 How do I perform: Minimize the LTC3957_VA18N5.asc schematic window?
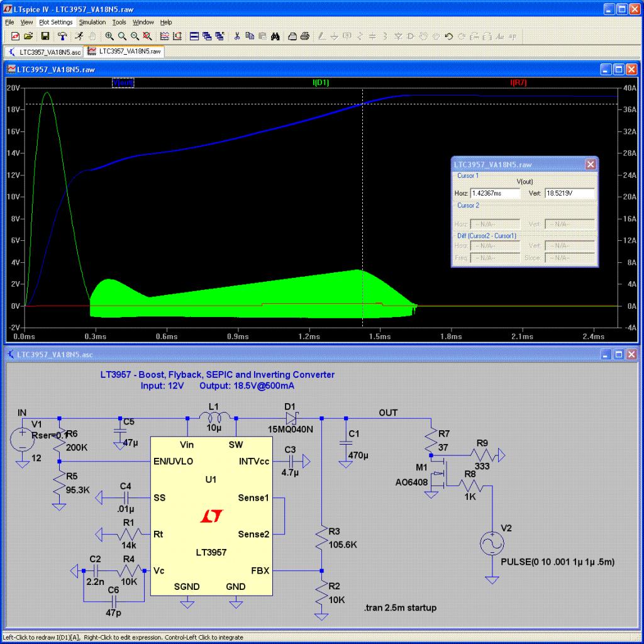[x=606, y=355]
